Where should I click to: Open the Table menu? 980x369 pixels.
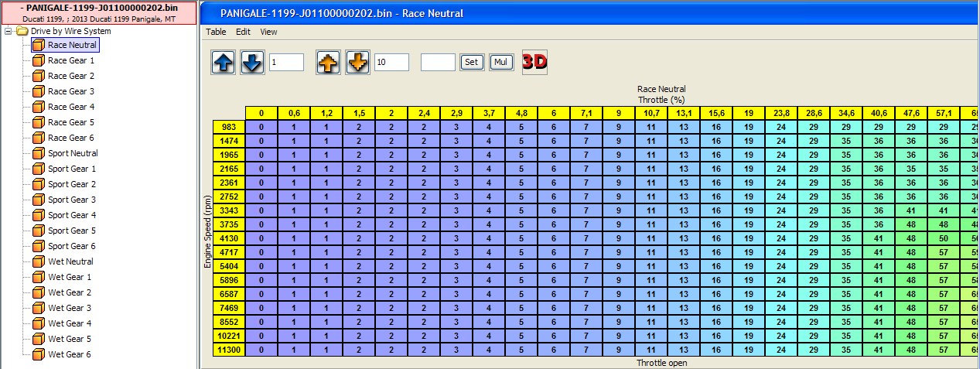tap(216, 32)
